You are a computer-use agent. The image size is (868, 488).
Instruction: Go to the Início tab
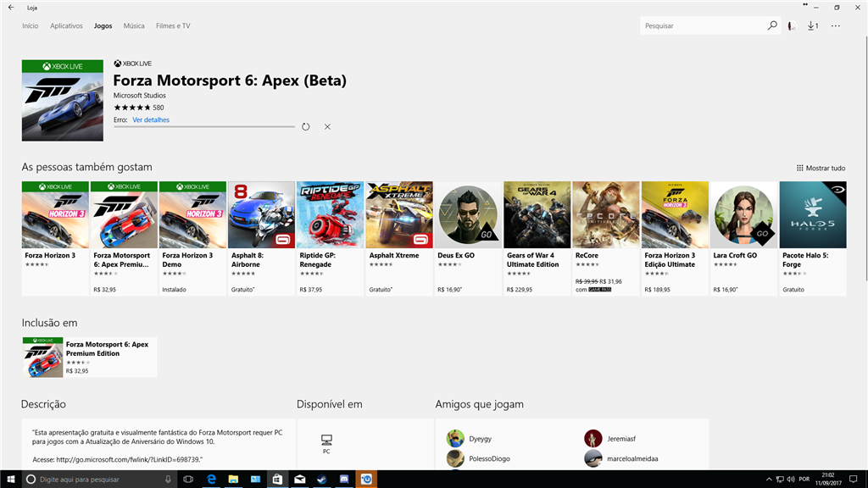pos(30,26)
